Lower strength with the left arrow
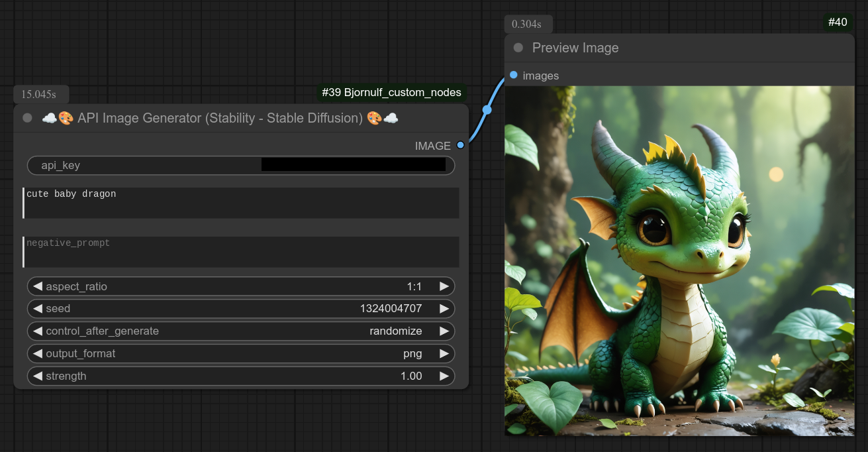Viewport: 868px width, 452px height. [38, 376]
